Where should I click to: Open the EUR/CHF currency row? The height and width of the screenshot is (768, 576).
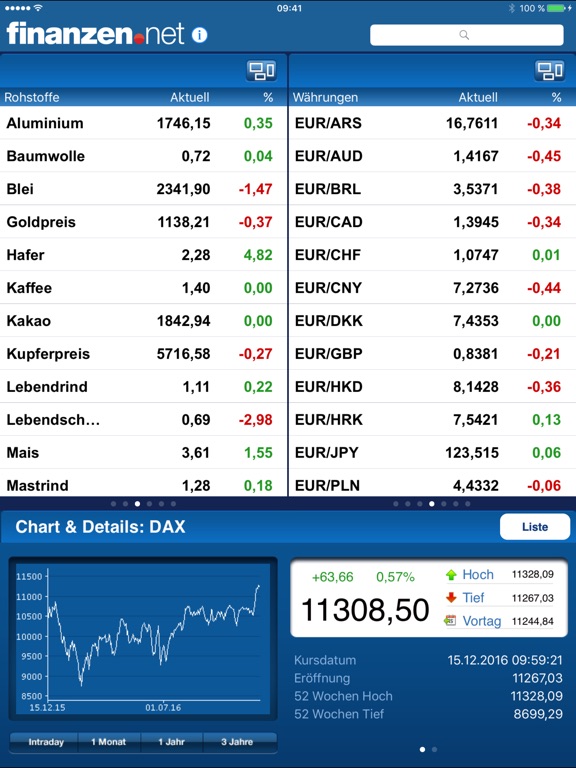point(432,255)
